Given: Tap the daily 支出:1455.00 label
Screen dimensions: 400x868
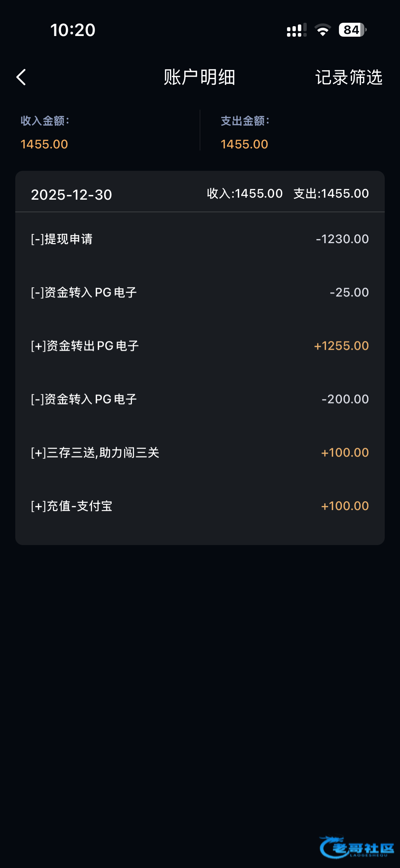Looking at the screenshot, I should coord(331,194).
